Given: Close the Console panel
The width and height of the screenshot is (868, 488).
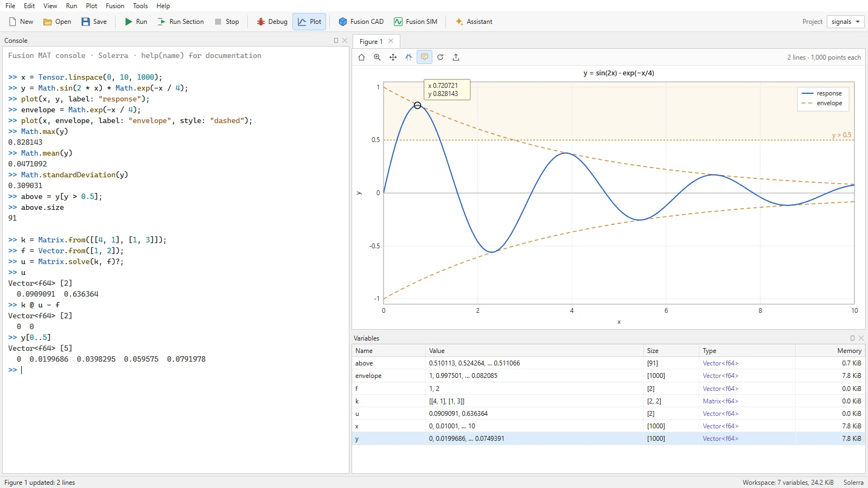Looking at the screenshot, I should click(x=344, y=41).
